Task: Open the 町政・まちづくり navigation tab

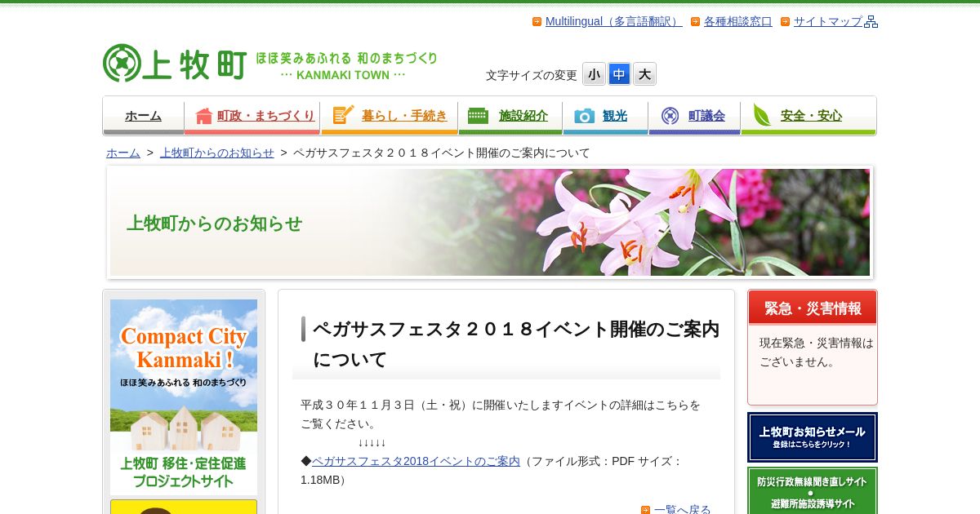Action: coord(252,116)
